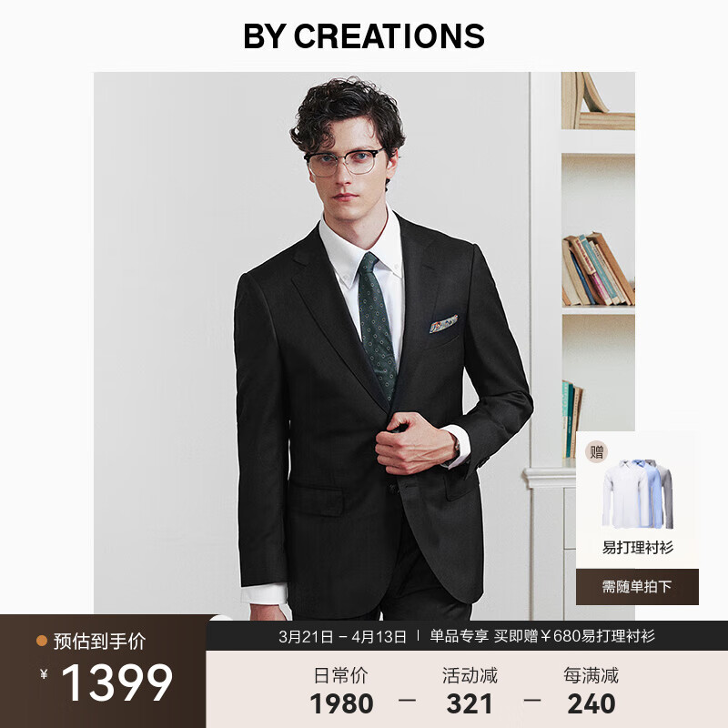The width and height of the screenshot is (728, 728).
Task: Click the 预估到手价 label
Action: [x=99, y=642]
